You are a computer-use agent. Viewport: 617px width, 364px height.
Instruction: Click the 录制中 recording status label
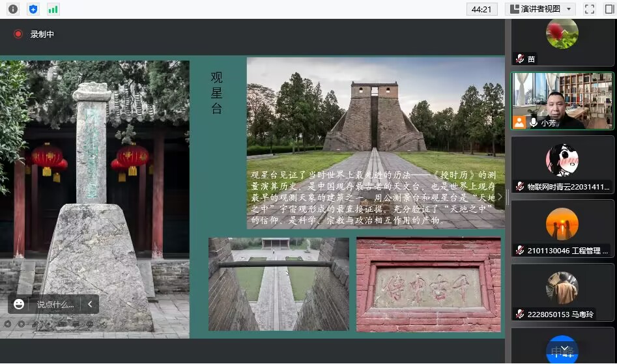[x=42, y=35]
